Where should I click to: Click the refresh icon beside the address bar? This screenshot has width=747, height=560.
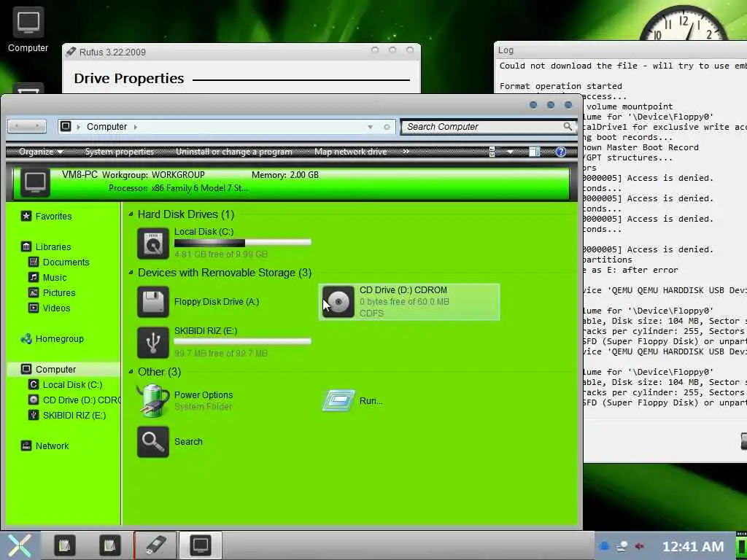[x=387, y=127]
